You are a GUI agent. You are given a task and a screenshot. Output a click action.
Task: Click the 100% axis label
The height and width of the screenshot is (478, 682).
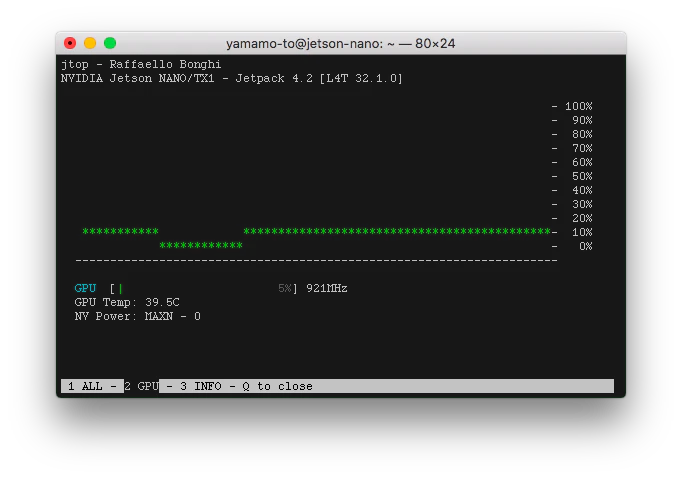[578, 106]
